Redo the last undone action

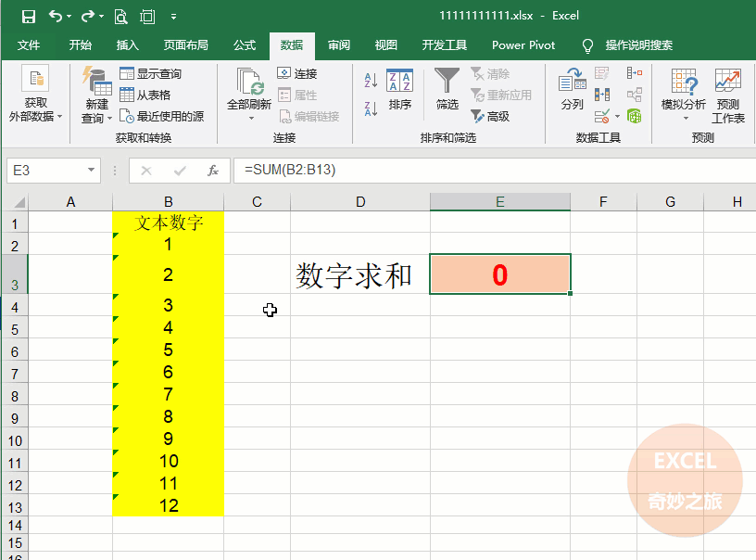pyautogui.click(x=88, y=17)
